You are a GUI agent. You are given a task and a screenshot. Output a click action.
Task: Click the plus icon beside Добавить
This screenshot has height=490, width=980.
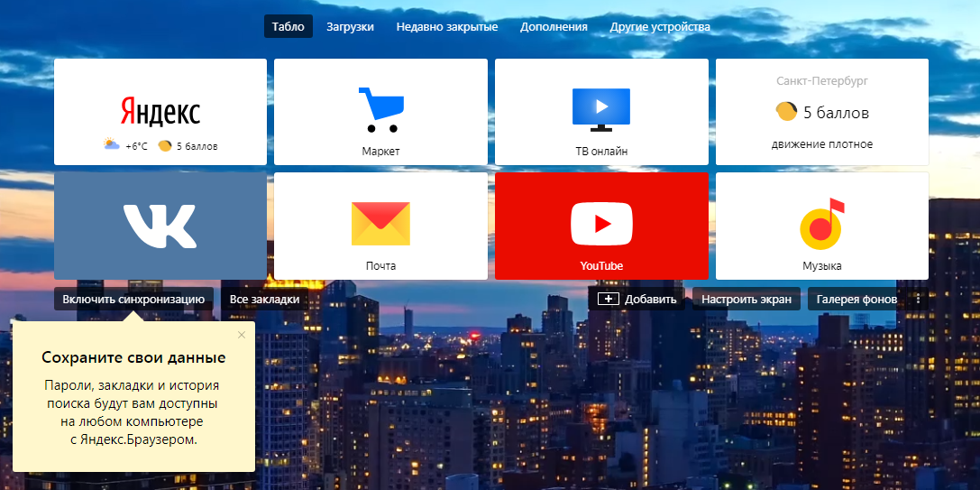click(609, 299)
